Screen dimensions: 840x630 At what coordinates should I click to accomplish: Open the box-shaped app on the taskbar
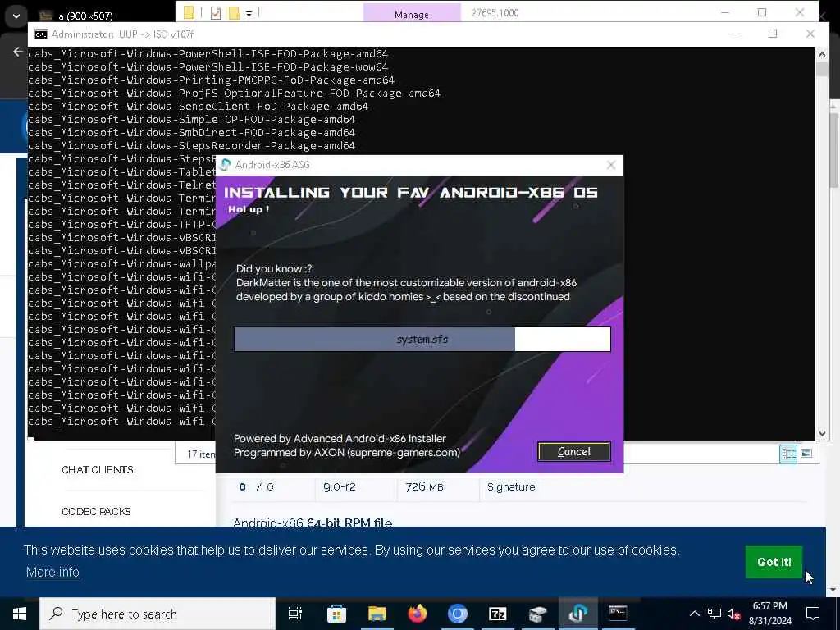pos(537,614)
